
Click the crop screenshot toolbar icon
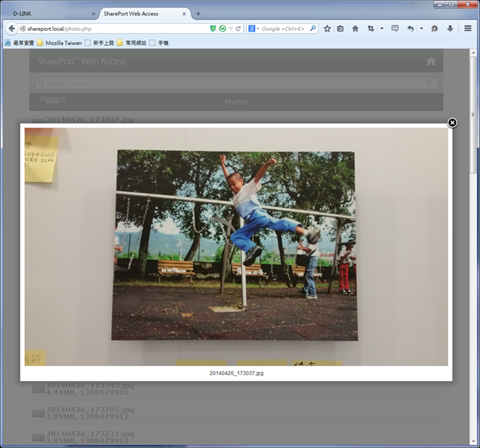click(370, 29)
